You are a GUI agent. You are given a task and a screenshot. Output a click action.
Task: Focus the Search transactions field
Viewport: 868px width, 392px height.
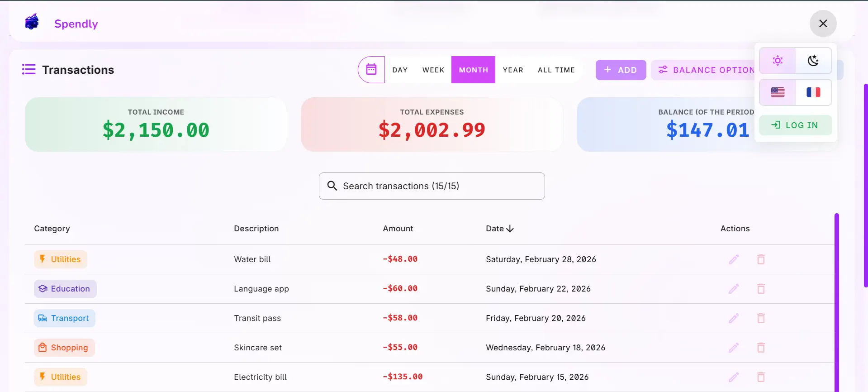pos(432,186)
